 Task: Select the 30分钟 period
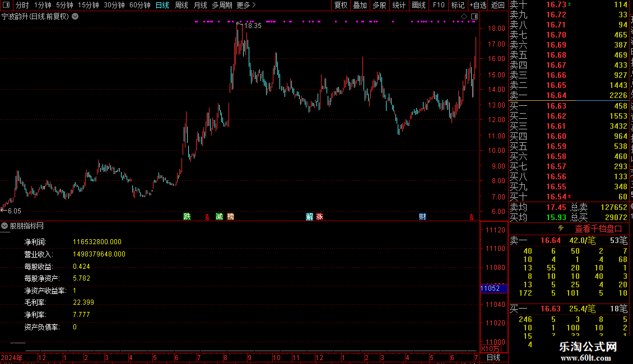(x=114, y=5)
